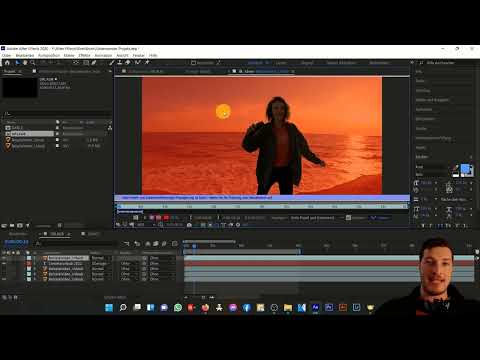Select the Hand tool

[25, 63]
